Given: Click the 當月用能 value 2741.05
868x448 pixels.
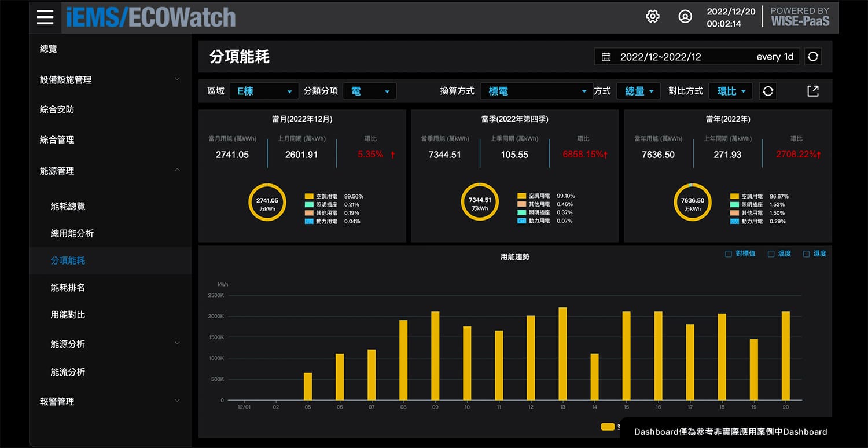Looking at the screenshot, I should click(x=233, y=155).
